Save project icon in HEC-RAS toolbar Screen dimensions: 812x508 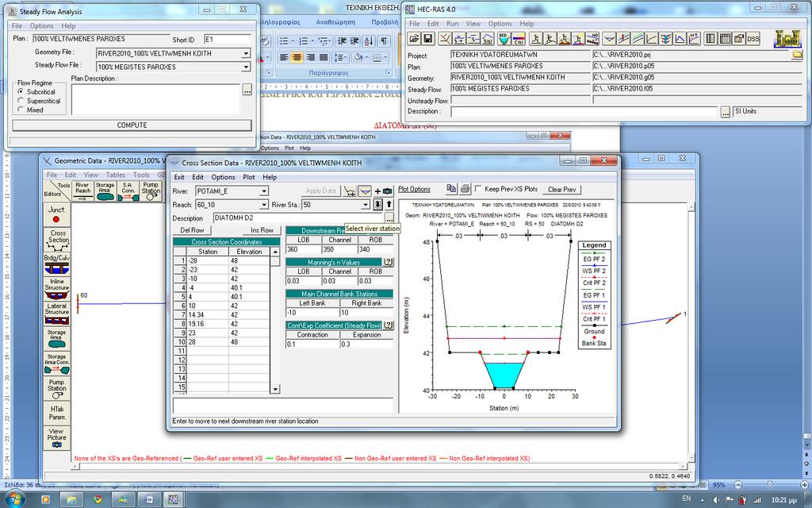click(x=427, y=38)
